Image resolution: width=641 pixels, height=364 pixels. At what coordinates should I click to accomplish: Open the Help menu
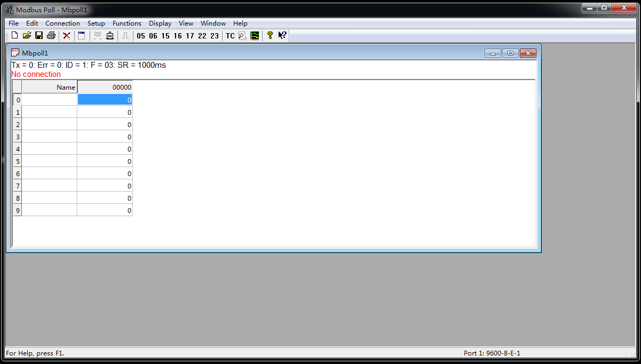pos(240,23)
